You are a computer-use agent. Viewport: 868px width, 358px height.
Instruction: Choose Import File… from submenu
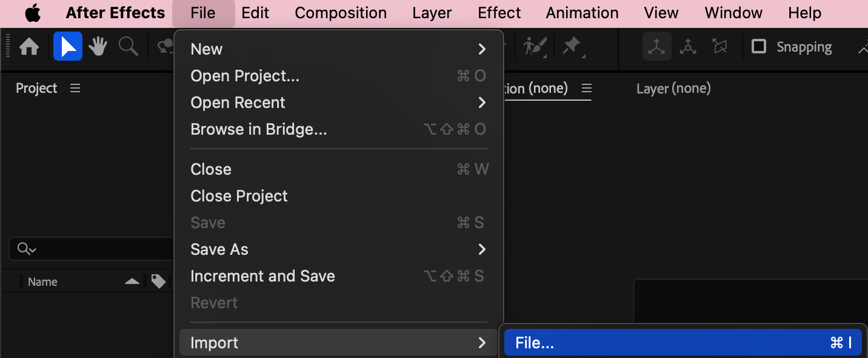tap(683, 343)
